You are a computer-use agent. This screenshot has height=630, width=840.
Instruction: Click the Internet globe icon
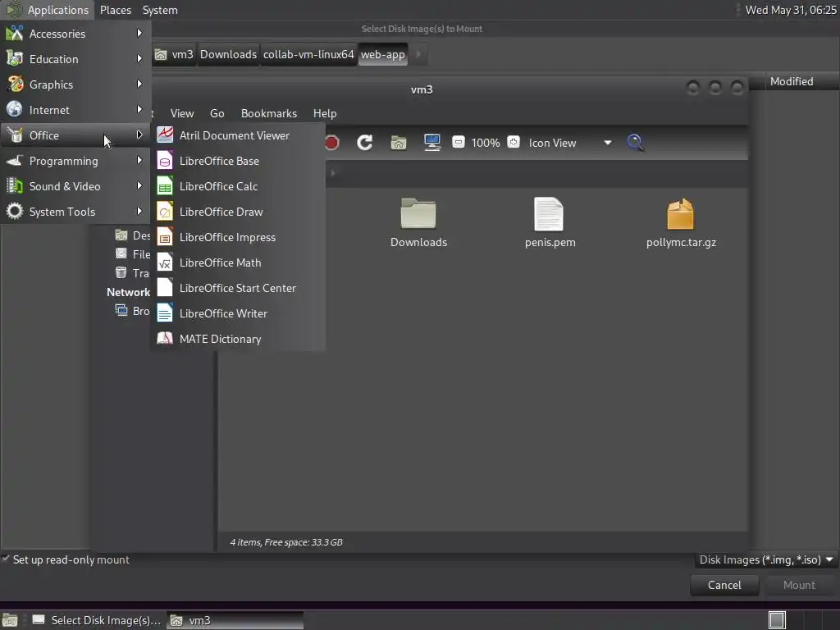tap(15, 109)
